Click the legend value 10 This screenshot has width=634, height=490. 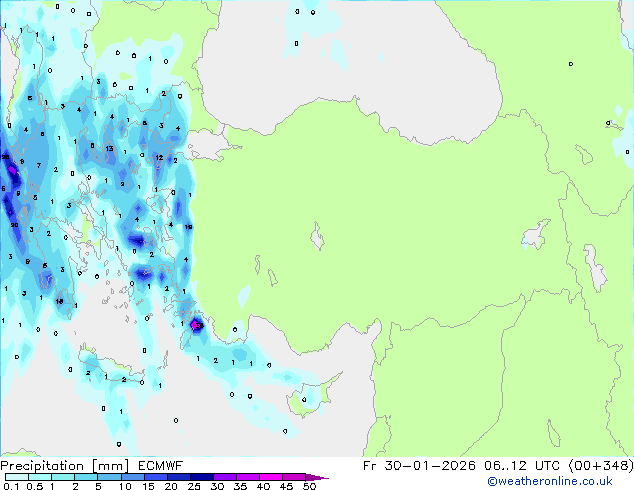point(125,486)
